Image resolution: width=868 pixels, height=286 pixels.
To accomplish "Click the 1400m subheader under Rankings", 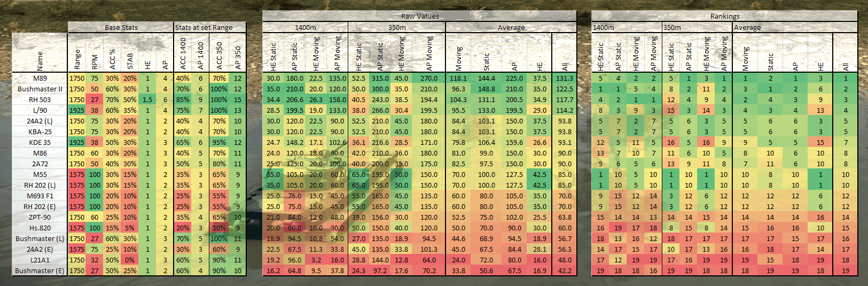I will (x=627, y=27).
